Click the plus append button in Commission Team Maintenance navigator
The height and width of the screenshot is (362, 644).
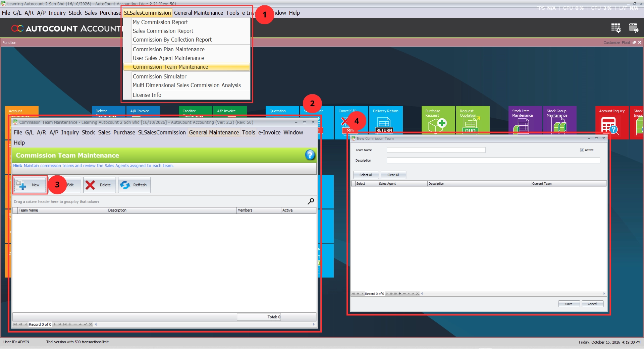point(70,324)
